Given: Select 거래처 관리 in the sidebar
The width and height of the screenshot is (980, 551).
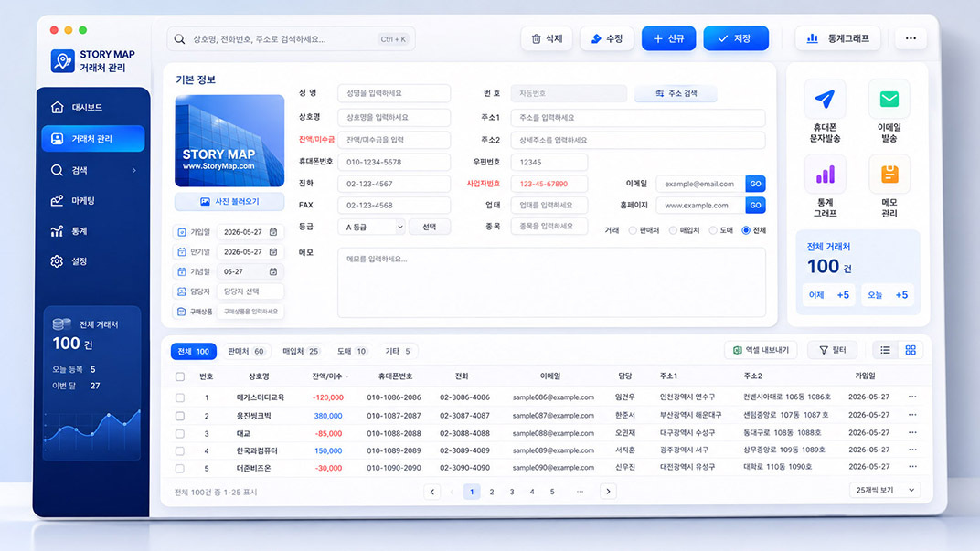Looking at the screenshot, I should click(92, 139).
